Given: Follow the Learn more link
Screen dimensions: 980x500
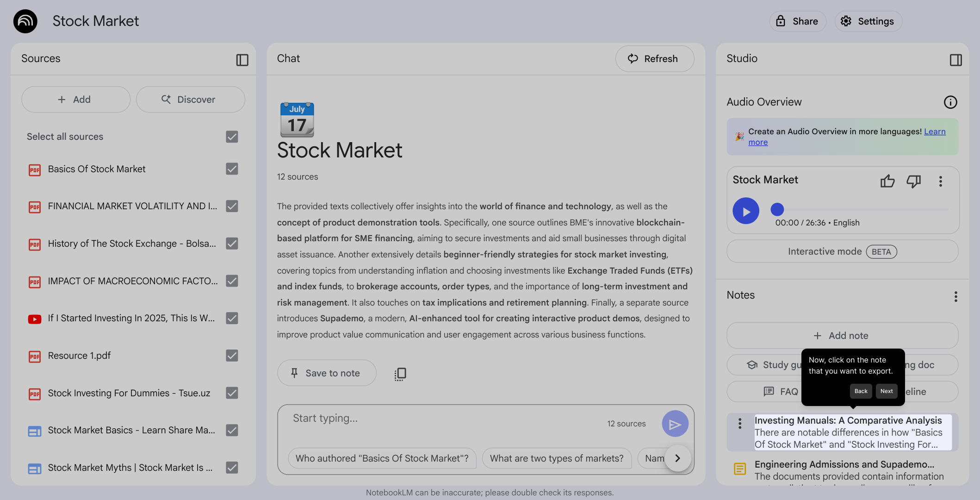Looking at the screenshot, I should (x=847, y=137).
